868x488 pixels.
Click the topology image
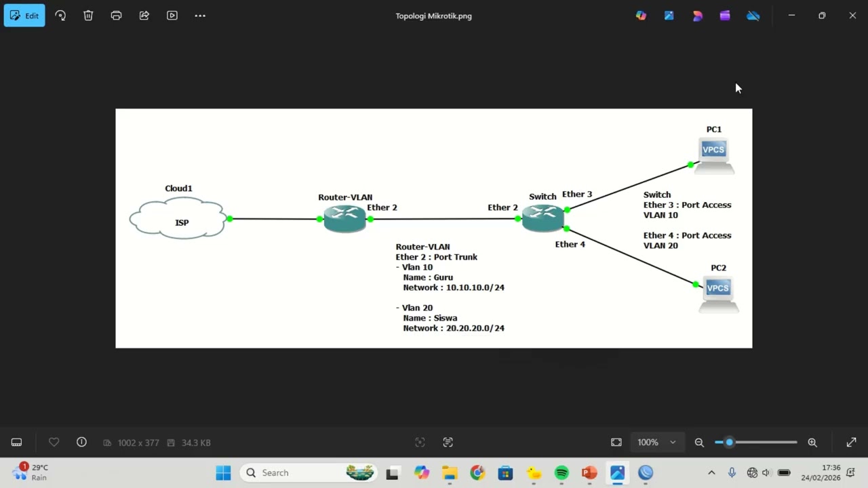[434, 228]
